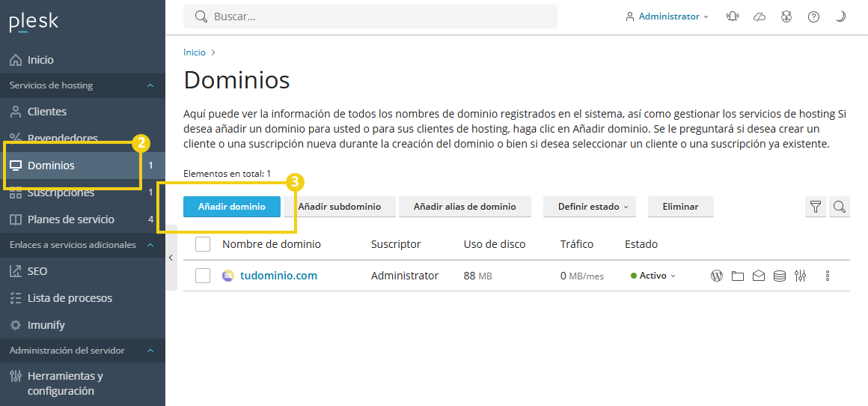Open the Advisor icon in top bar
The image size is (868, 406).
(786, 16)
